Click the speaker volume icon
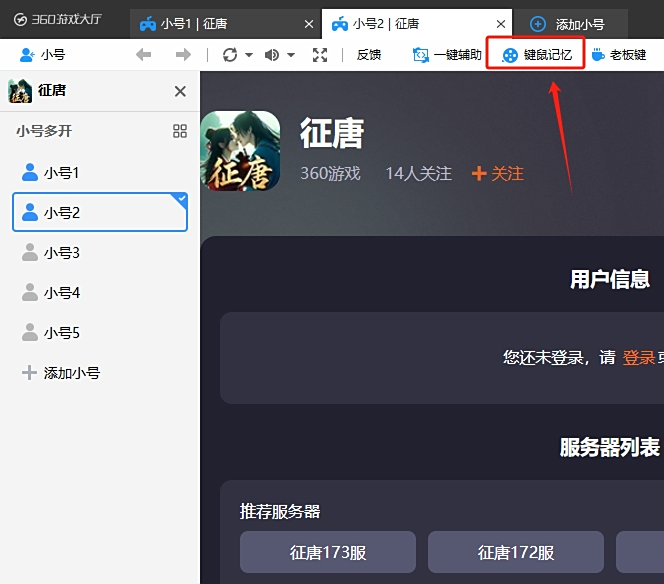Viewport: 664px width, 584px height. click(271, 55)
